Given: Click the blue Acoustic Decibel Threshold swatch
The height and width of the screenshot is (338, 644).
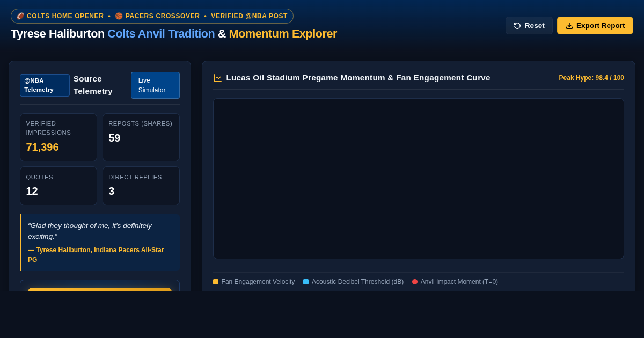Looking at the screenshot, I should tap(306, 282).
